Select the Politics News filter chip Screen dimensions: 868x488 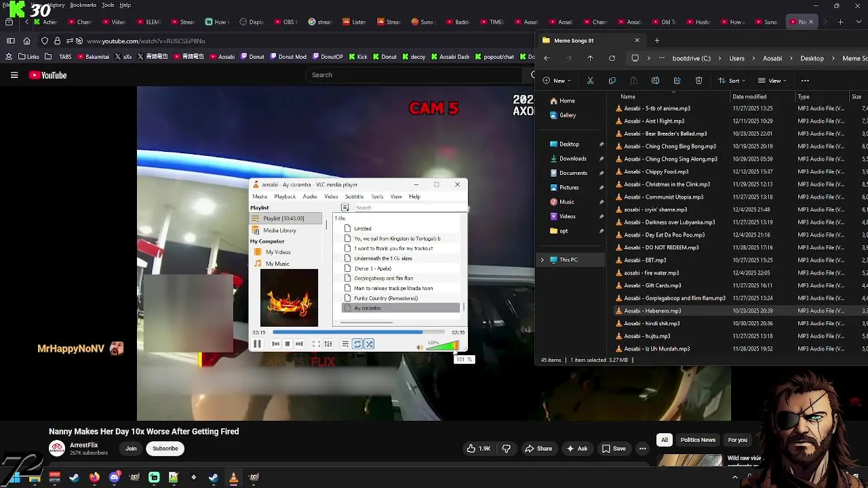698,440
